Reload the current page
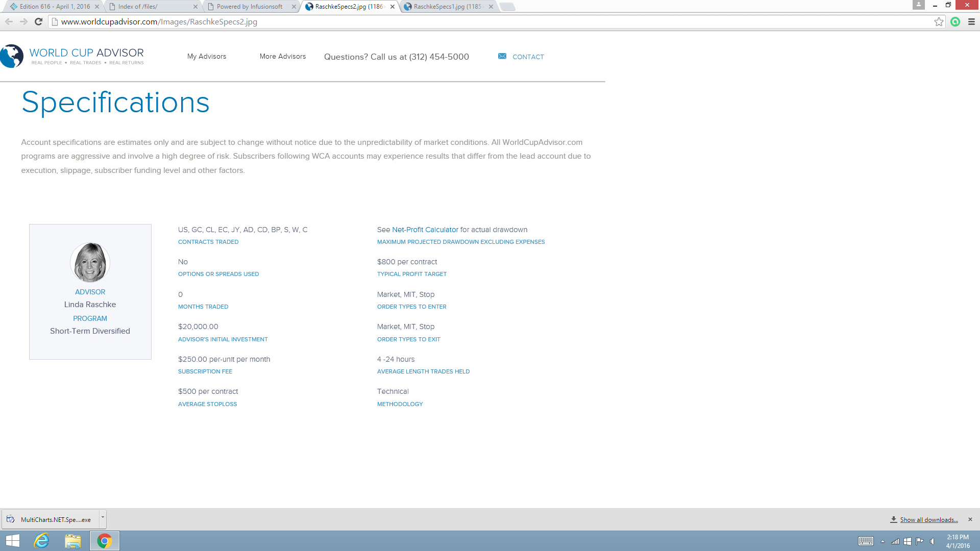 click(38, 21)
